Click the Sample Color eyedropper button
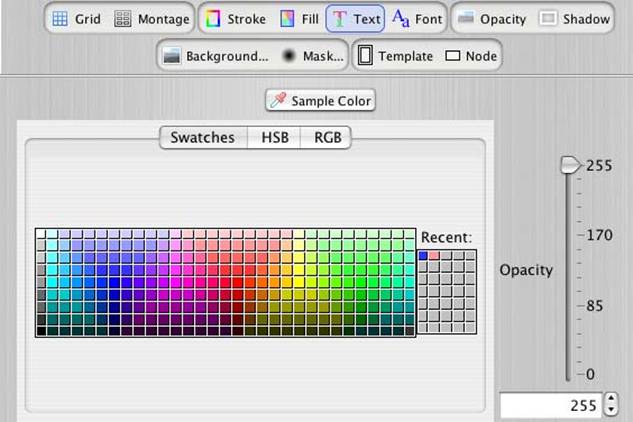The width and height of the screenshot is (633, 422). click(x=321, y=101)
